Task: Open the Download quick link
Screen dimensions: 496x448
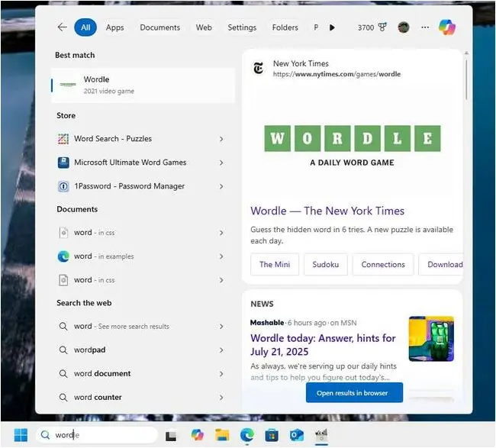Action: [441, 265]
